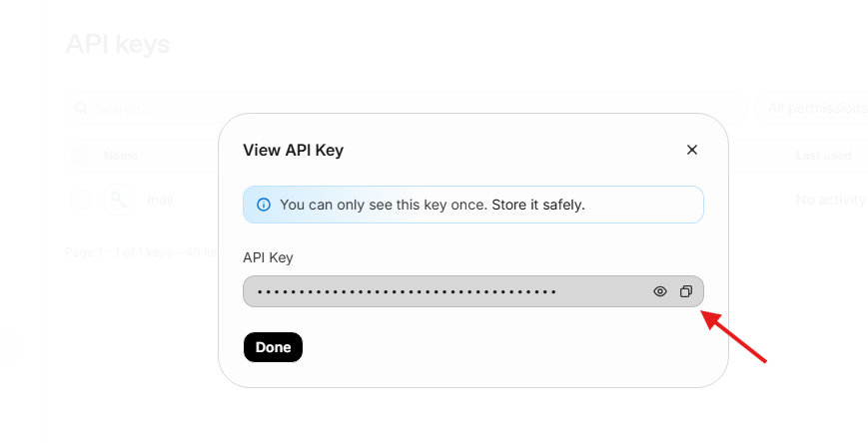Screen dimensions: 868x443
Task: Close the View API Key dialog
Action: (x=692, y=150)
